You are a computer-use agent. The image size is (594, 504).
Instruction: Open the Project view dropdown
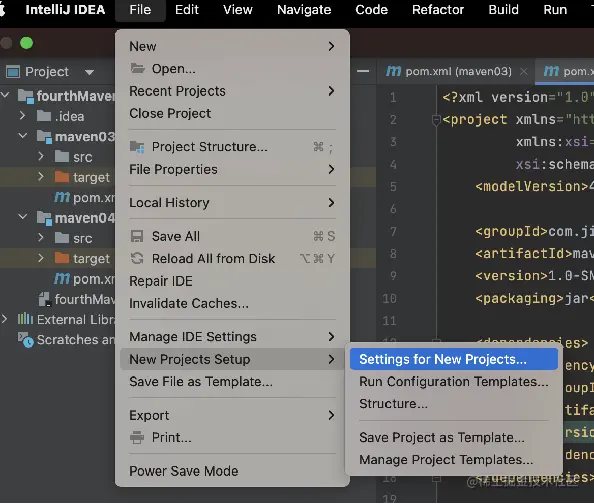coord(89,72)
